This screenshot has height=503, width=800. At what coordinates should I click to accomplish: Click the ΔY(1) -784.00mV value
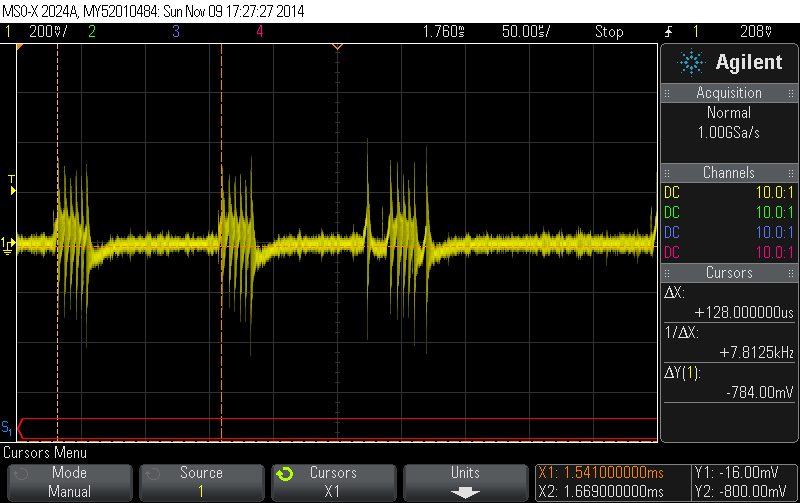coord(760,392)
